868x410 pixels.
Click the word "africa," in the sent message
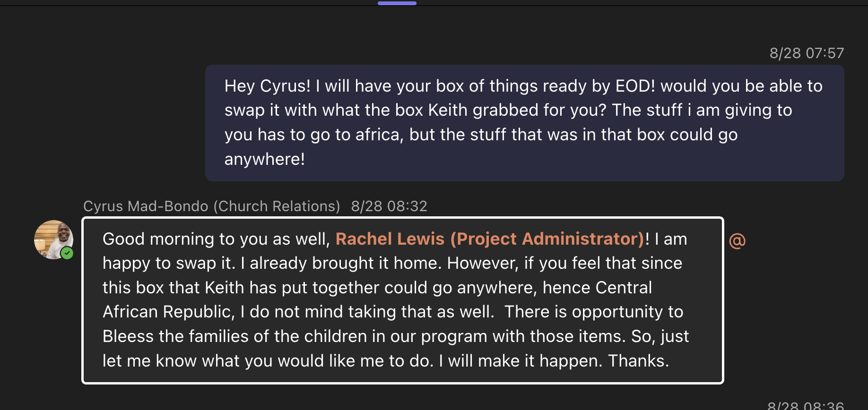(x=379, y=135)
